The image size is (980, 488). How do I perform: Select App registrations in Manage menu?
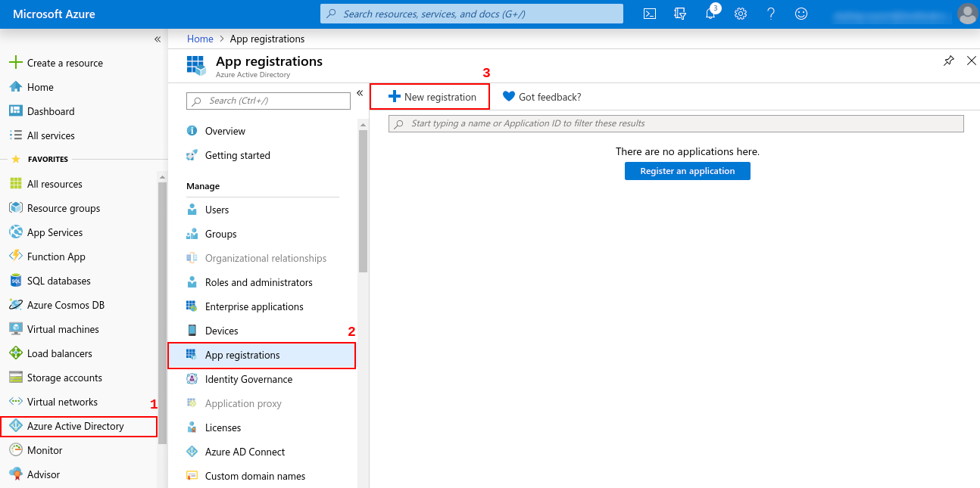(x=242, y=355)
